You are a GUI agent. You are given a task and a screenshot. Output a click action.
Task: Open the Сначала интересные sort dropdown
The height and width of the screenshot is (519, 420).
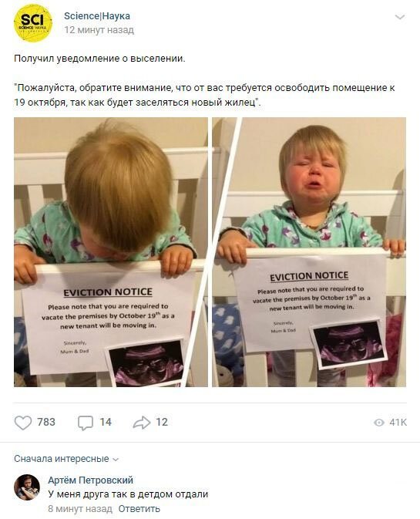point(66,459)
